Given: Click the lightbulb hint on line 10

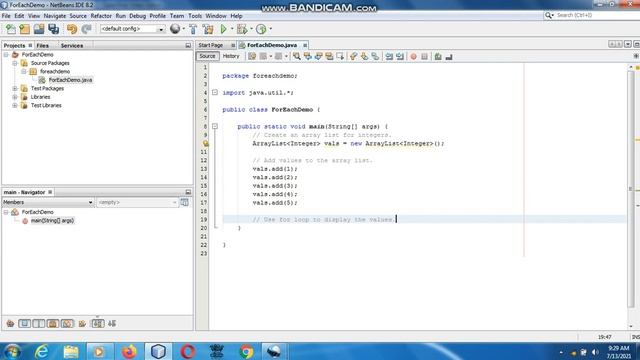Looking at the screenshot, I should (206, 144).
